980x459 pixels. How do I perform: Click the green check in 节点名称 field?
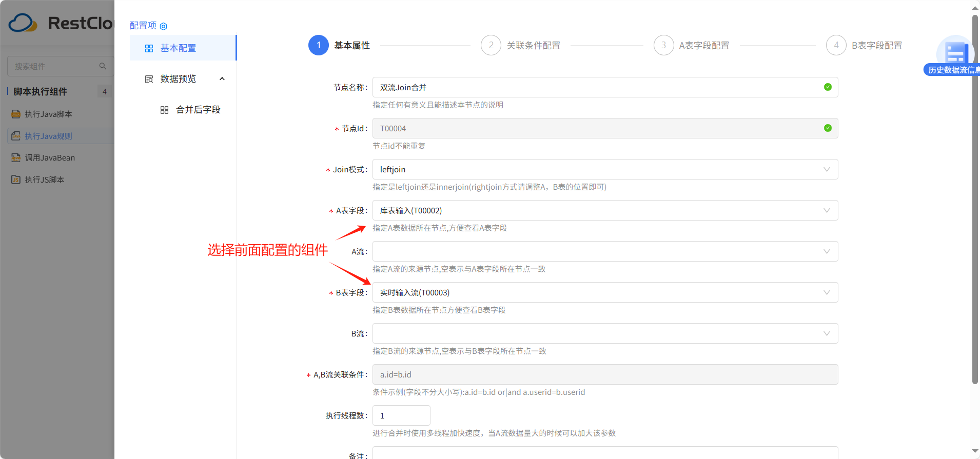pyautogui.click(x=828, y=87)
